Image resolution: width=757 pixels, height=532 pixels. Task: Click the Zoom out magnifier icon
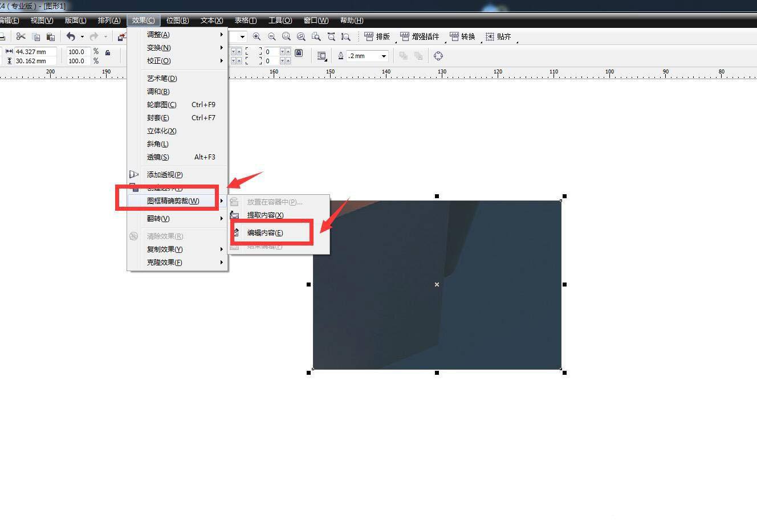tap(272, 36)
